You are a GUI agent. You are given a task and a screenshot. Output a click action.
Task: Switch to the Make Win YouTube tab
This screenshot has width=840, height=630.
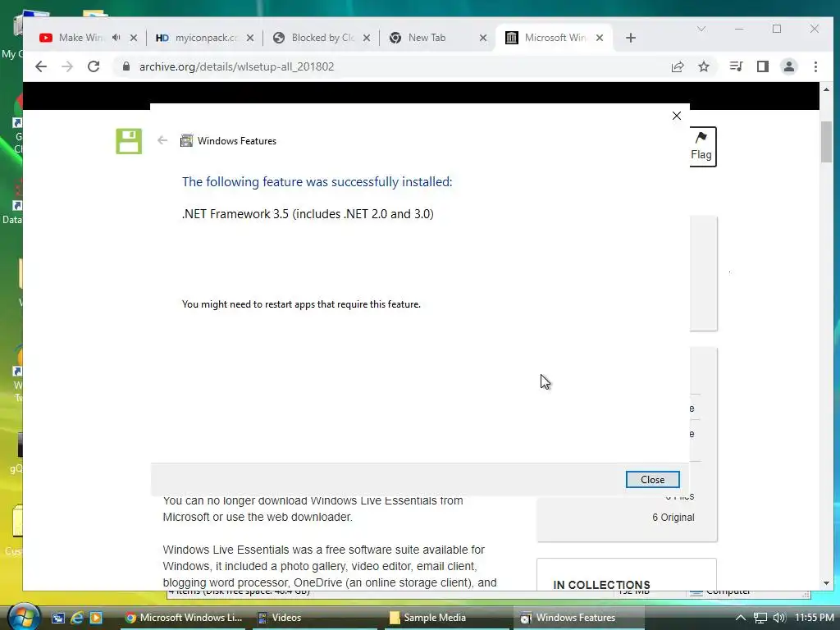pos(80,38)
